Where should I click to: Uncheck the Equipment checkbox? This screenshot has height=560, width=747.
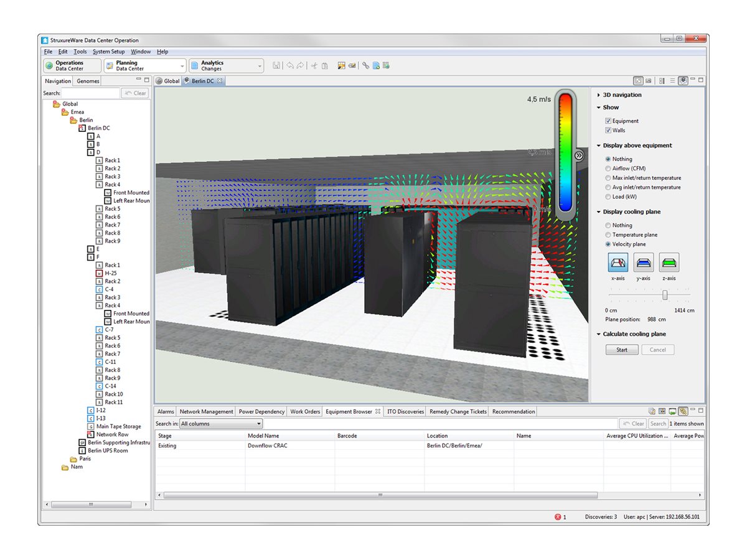coord(608,121)
